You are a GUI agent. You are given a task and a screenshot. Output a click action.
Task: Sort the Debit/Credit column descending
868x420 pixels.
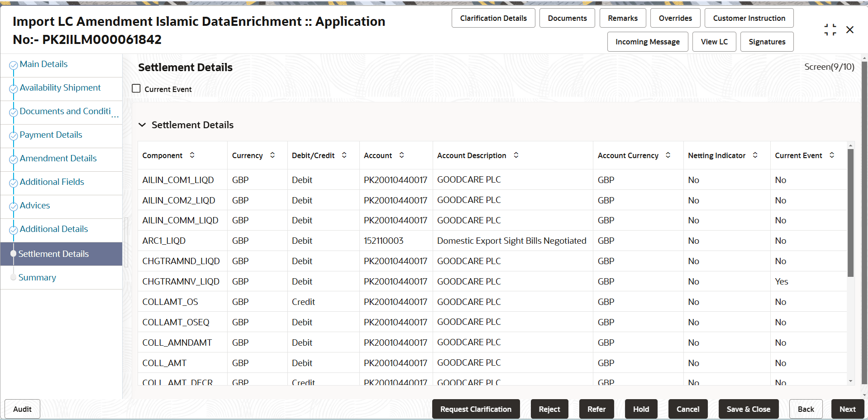pos(344,157)
